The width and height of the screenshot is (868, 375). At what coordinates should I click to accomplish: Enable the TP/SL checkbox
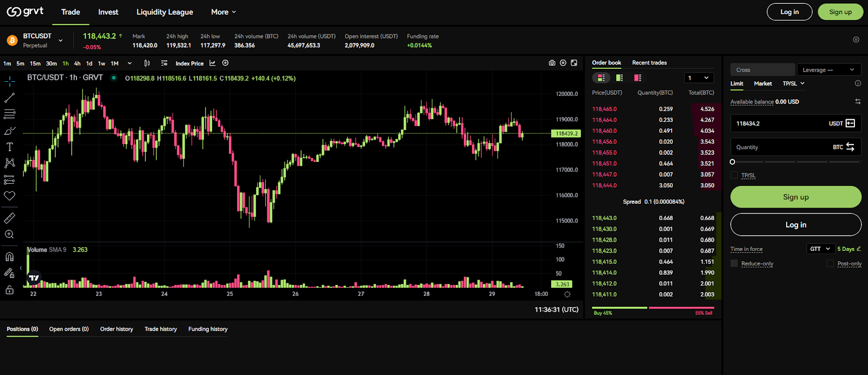[x=734, y=175]
